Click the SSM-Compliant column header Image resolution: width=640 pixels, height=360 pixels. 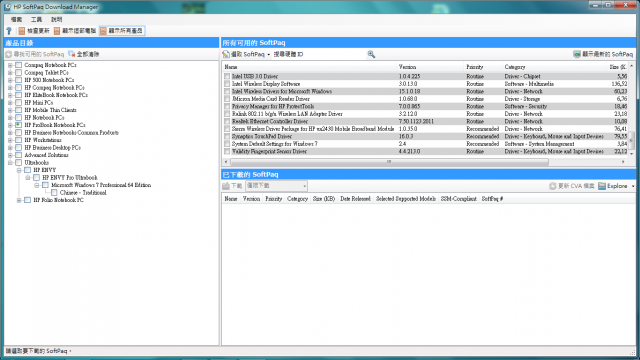(x=458, y=199)
